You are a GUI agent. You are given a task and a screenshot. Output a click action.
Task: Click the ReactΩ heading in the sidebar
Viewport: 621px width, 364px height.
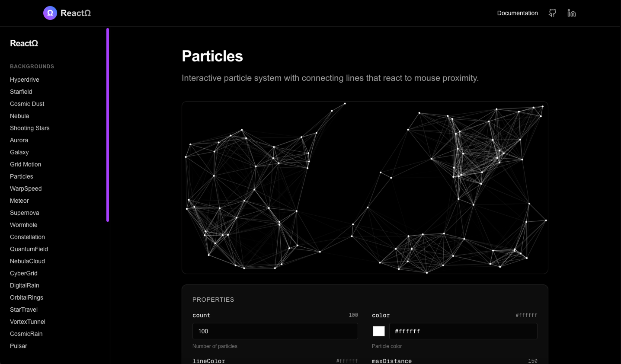(x=24, y=43)
